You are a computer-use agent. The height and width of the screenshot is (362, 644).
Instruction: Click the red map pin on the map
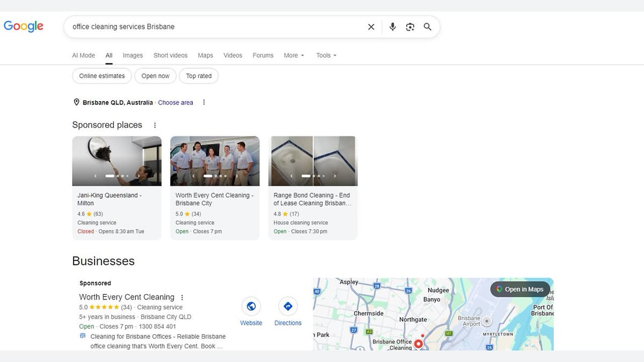418,344
